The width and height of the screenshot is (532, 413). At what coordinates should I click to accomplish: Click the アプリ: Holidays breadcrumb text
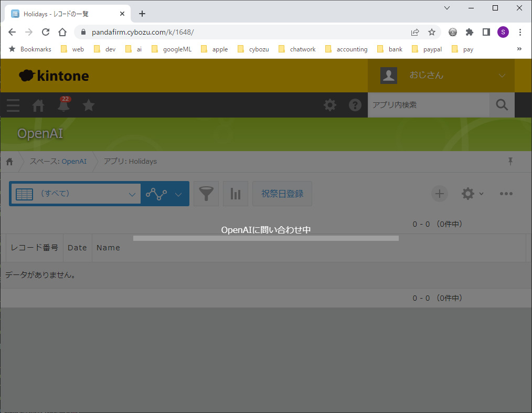(130, 162)
